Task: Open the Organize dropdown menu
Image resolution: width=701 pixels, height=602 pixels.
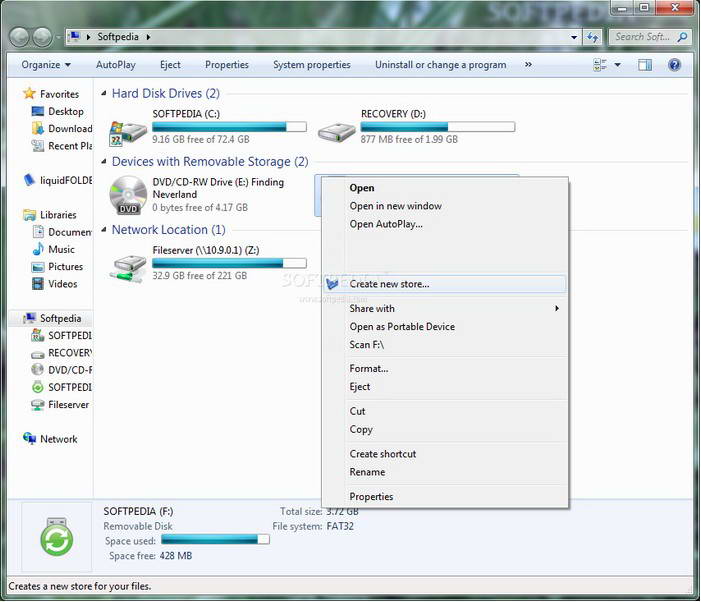Action: pyautogui.click(x=46, y=65)
